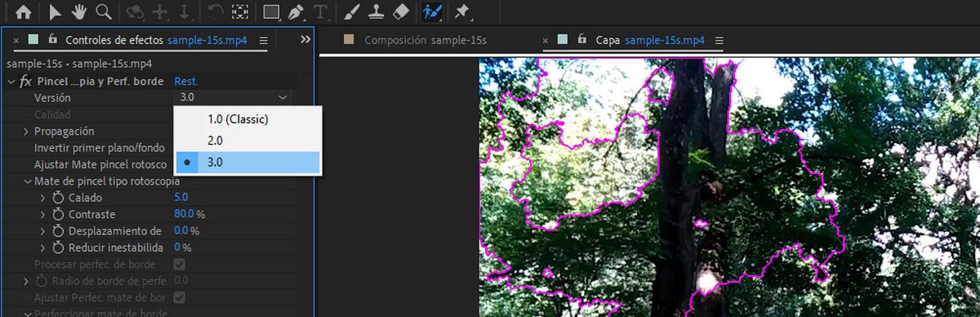Viewport: 980px width, 317px height.
Task: Select the Eraser tool
Action: pos(400,12)
